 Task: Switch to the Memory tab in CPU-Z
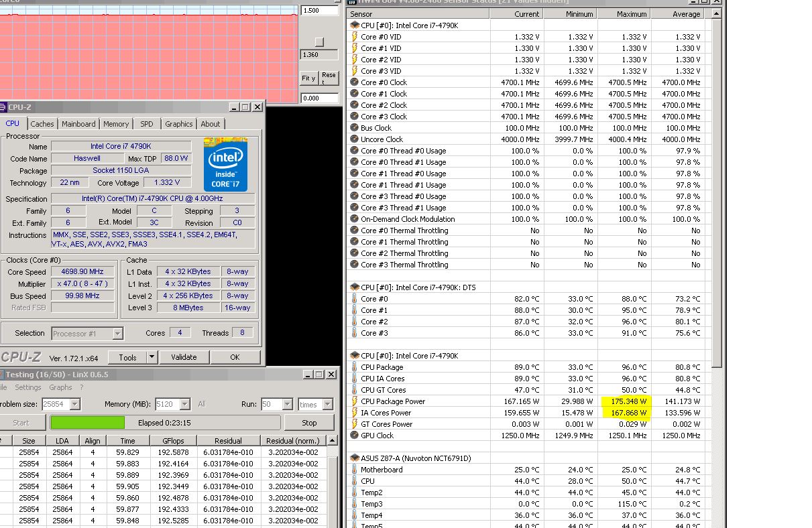click(116, 124)
